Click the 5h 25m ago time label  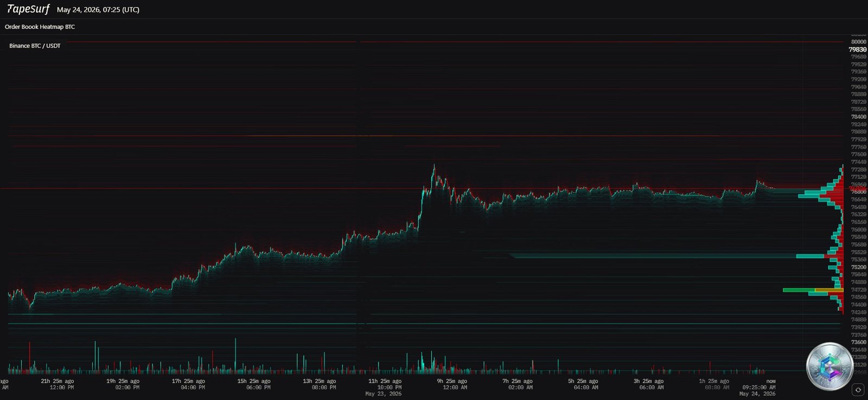(583, 381)
